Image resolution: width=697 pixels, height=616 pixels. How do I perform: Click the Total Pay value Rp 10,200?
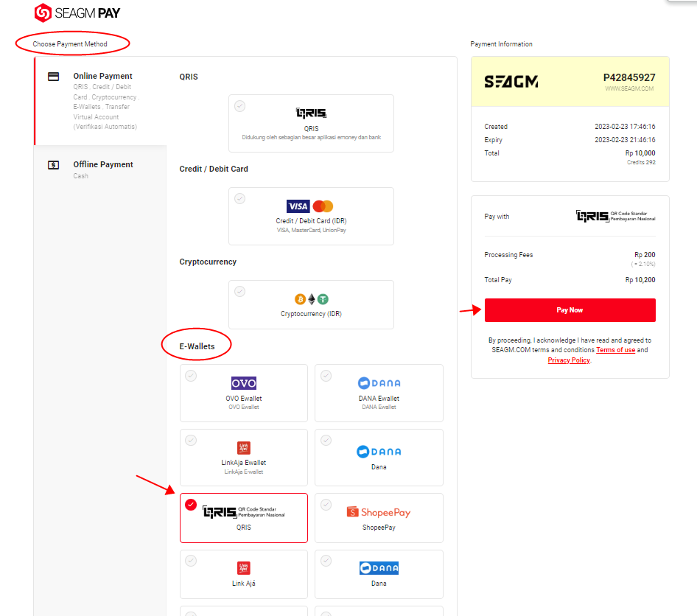(640, 280)
